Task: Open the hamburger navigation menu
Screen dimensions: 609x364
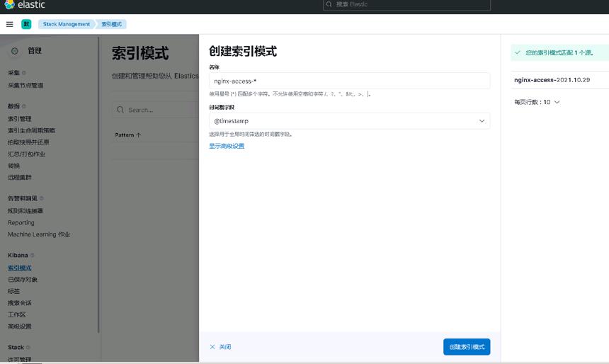Action: point(10,24)
